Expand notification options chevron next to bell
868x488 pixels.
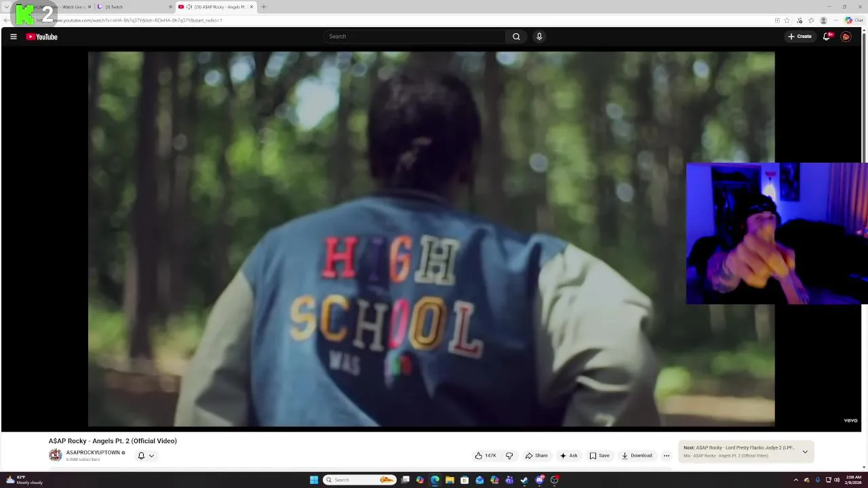pyautogui.click(x=151, y=455)
